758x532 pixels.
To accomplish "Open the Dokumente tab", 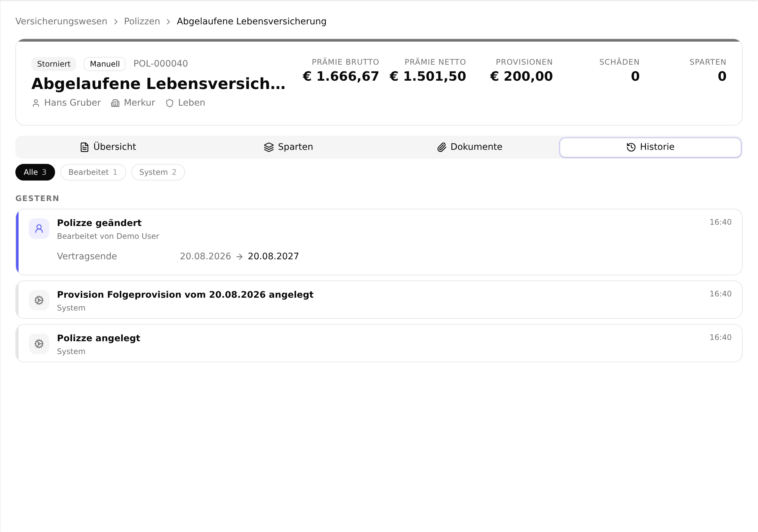I will (x=470, y=147).
